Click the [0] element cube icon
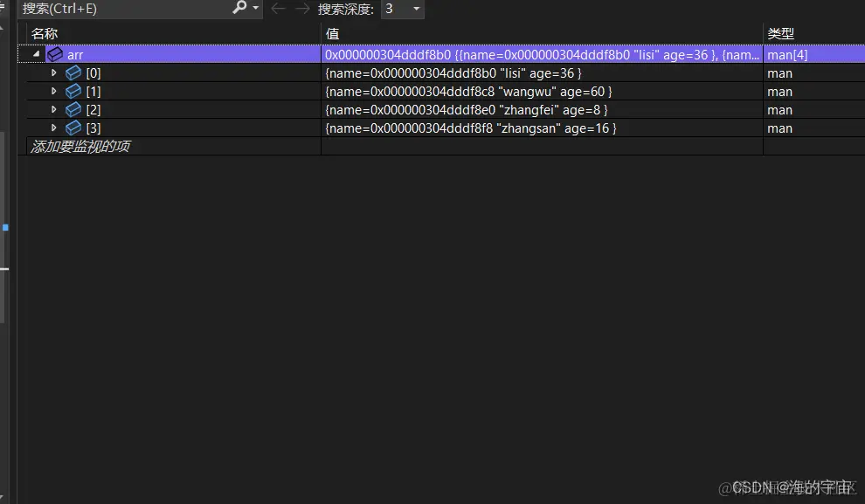Image resolution: width=865 pixels, height=504 pixels. tap(73, 72)
